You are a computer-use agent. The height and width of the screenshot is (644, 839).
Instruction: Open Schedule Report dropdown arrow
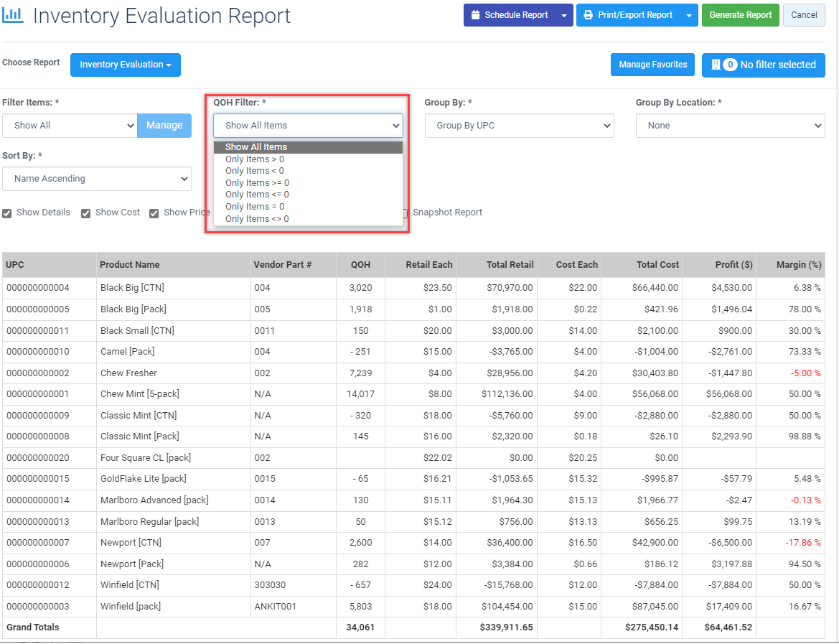(x=564, y=15)
